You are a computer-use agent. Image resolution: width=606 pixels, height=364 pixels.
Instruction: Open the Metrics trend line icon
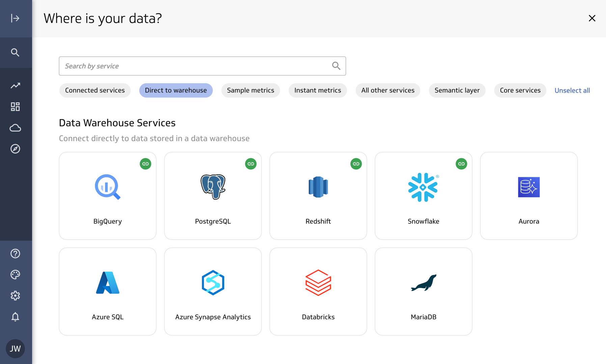[15, 86]
